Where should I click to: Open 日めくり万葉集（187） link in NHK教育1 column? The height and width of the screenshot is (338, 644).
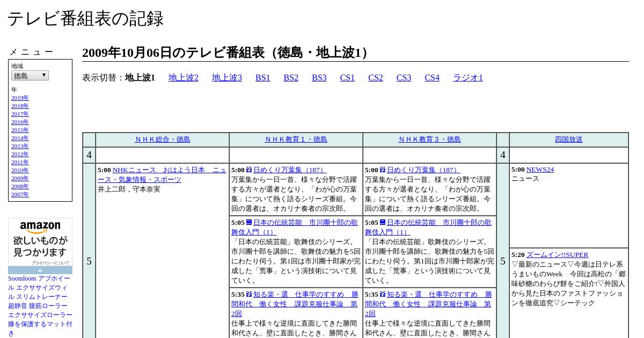click(290, 170)
